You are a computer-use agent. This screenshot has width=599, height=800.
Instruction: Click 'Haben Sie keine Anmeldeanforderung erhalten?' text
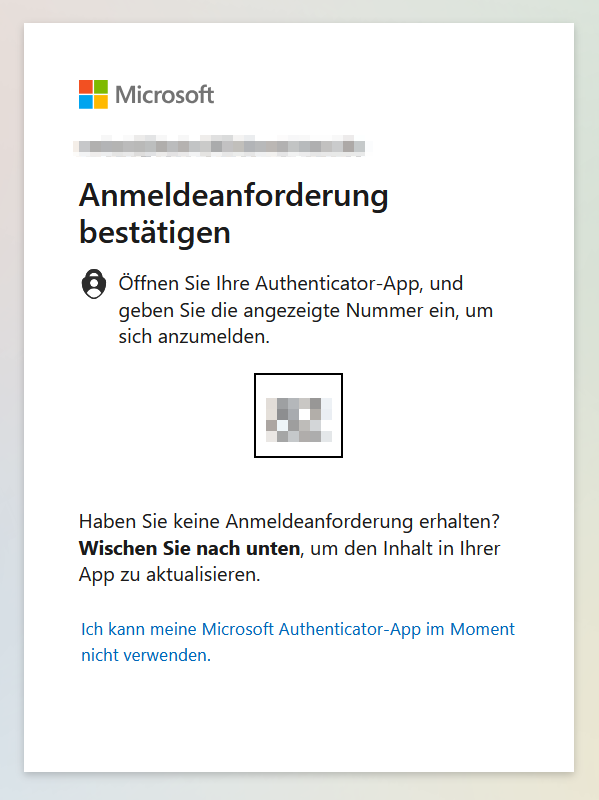coord(289,521)
